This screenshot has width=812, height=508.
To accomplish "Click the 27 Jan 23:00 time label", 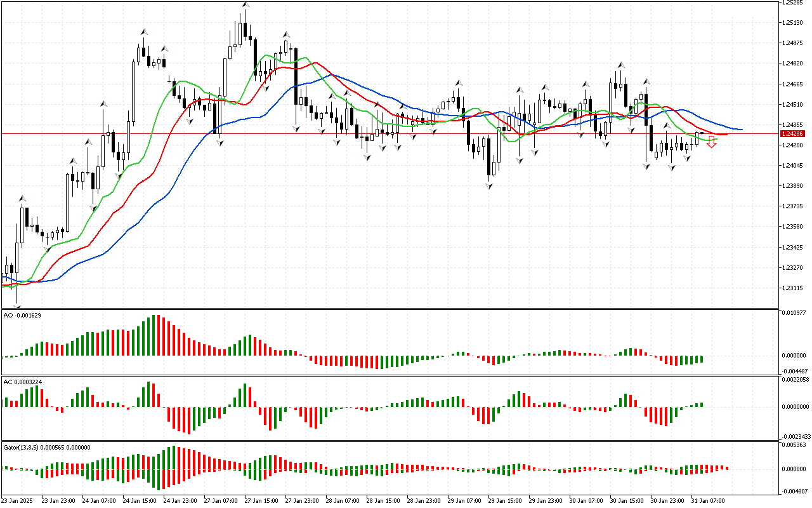I will coord(303,501).
